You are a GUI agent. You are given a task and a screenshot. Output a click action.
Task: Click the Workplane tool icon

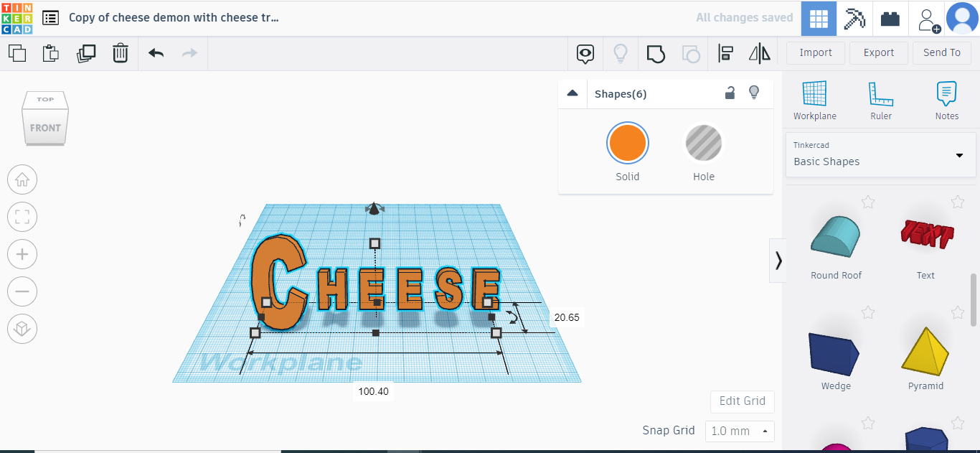tap(814, 101)
